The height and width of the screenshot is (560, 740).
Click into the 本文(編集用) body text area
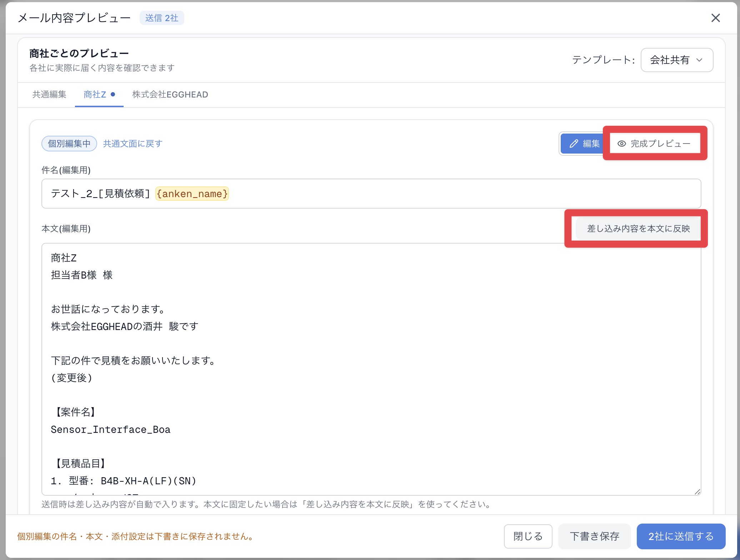pyautogui.click(x=371, y=369)
